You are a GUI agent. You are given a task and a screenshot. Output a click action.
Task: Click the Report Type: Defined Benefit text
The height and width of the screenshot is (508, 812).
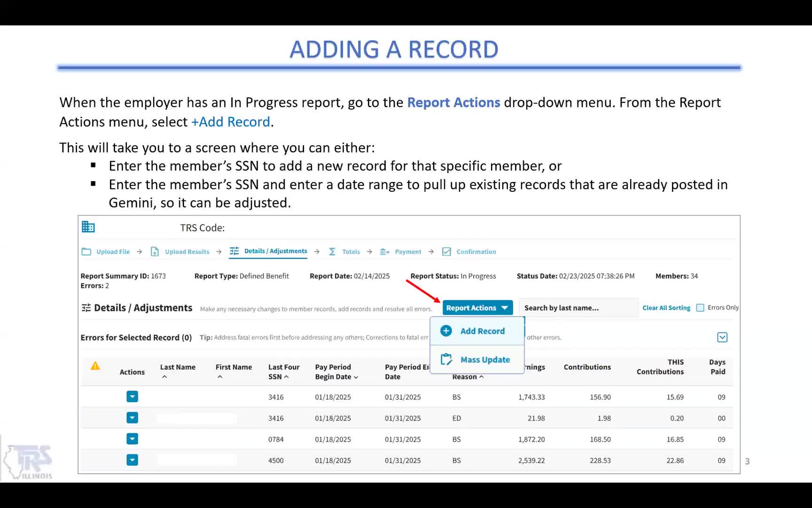(x=242, y=276)
